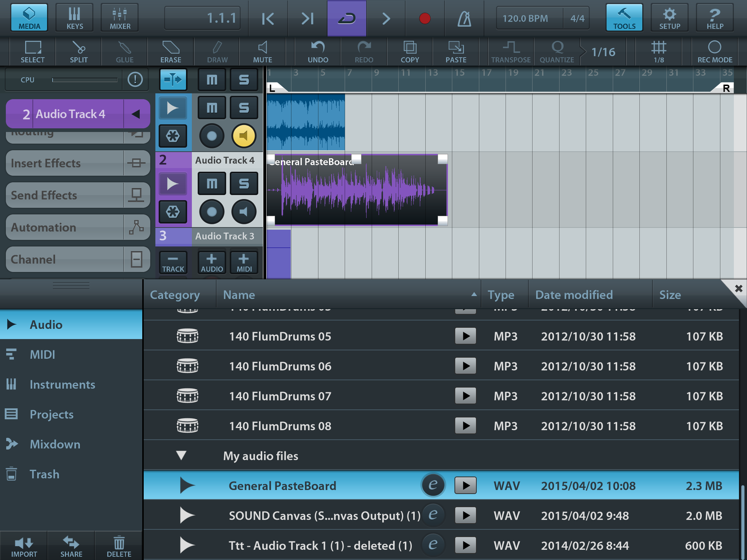747x560 pixels.
Task: Select the Mixdown category
Action: coord(71,444)
